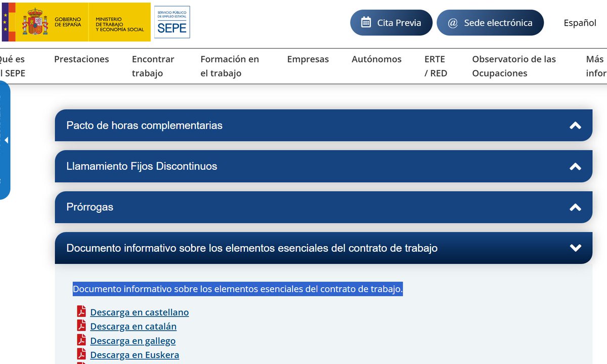This screenshot has height=364, width=607.
Task: Open PDF icon for Descarga en gallego
Action: [81, 340]
